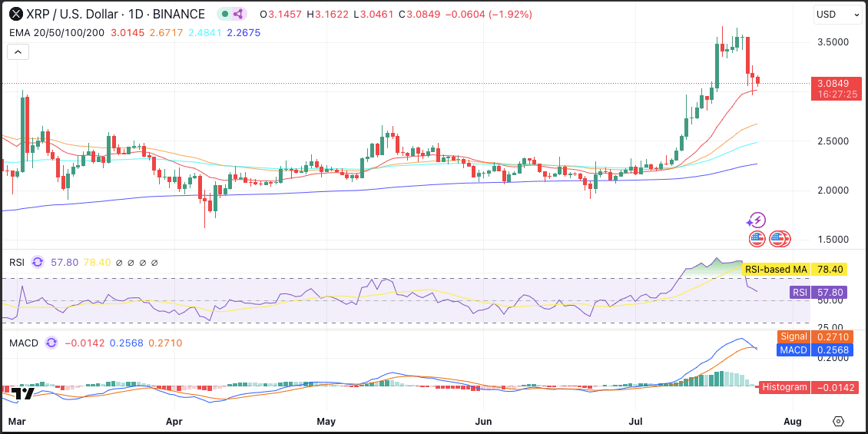
Task: Click the RSI legend value 57.80
Action: (65, 262)
